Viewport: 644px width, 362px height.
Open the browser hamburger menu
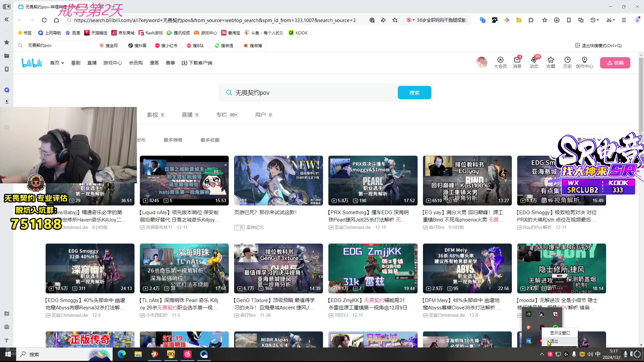(x=624, y=20)
